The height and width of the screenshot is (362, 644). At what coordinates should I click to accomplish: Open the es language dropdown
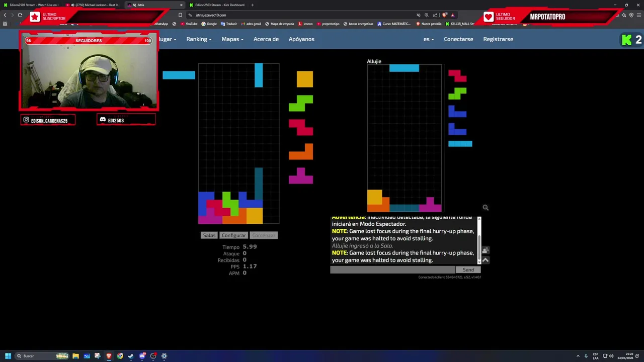tap(428, 39)
